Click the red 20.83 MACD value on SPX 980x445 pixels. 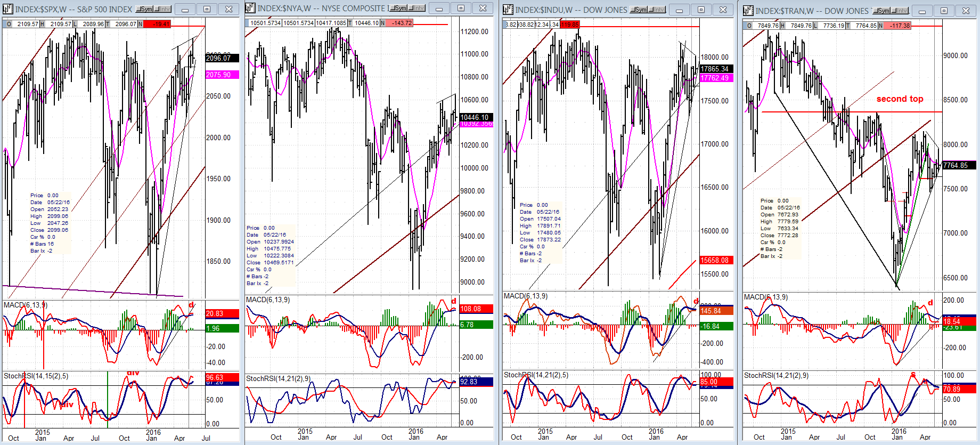(222, 314)
